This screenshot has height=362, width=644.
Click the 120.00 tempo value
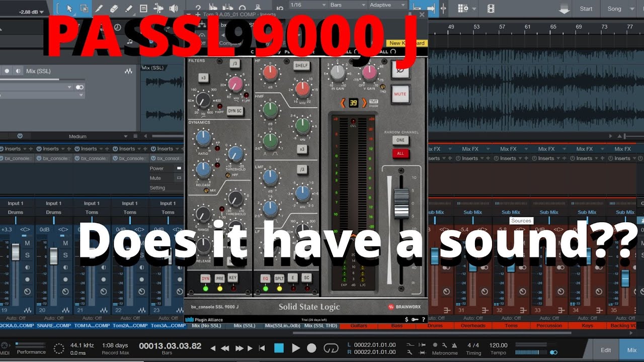[499, 345]
